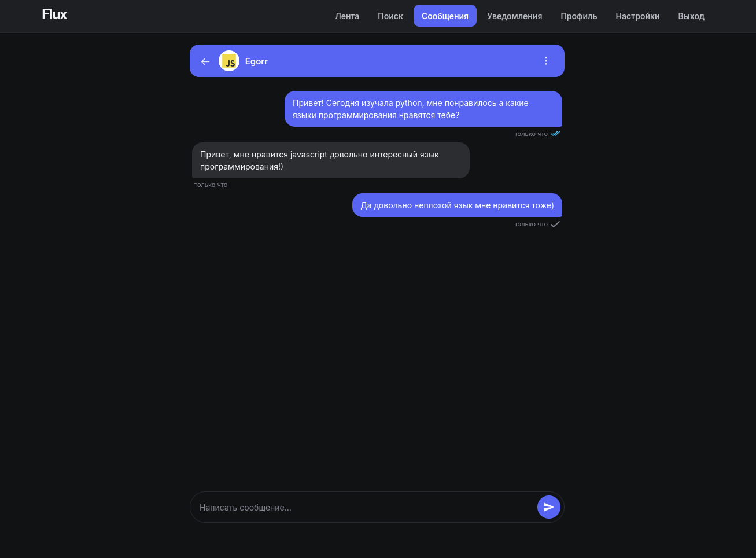Open the three-dot chat options menu
The height and width of the screenshot is (558, 756).
[x=546, y=61]
